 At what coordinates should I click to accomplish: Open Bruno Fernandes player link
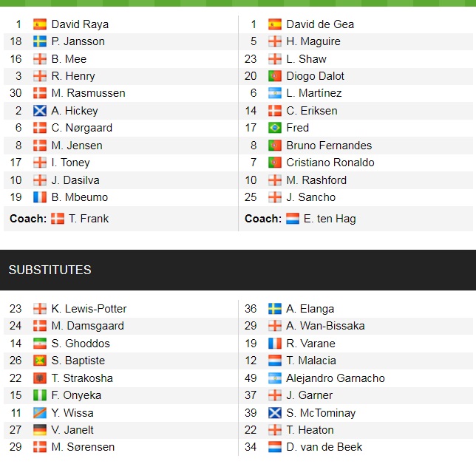[x=329, y=146]
